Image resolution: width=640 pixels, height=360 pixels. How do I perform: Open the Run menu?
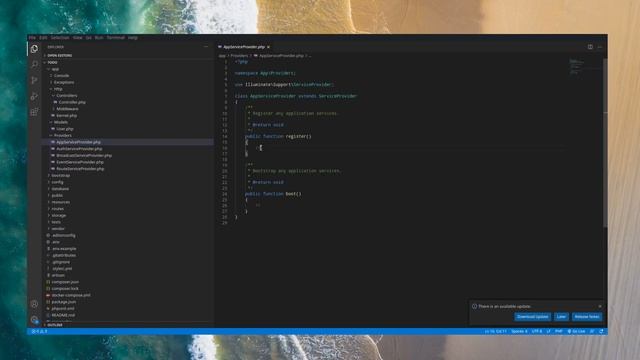pyautogui.click(x=99, y=38)
